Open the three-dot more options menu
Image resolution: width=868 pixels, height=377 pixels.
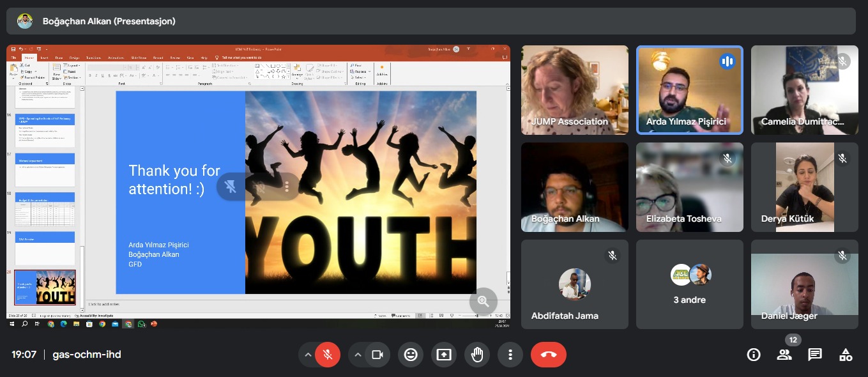[x=510, y=355]
